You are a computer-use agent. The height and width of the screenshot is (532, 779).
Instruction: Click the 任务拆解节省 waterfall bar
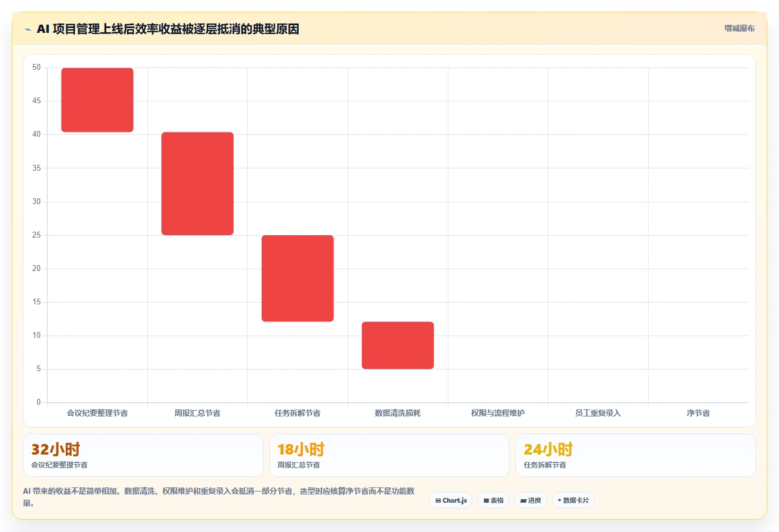[298, 278]
